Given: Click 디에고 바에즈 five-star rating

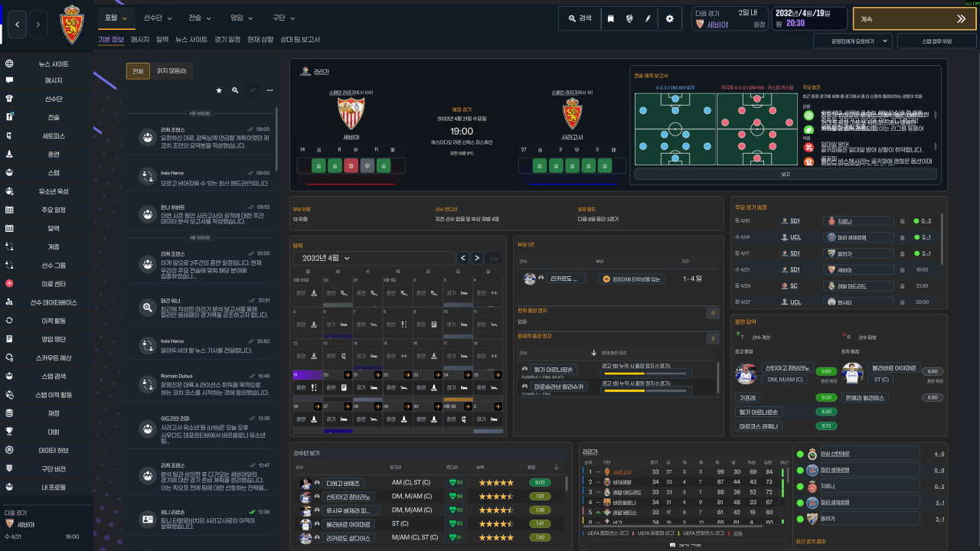Looking at the screenshot, I should click(496, 483).
